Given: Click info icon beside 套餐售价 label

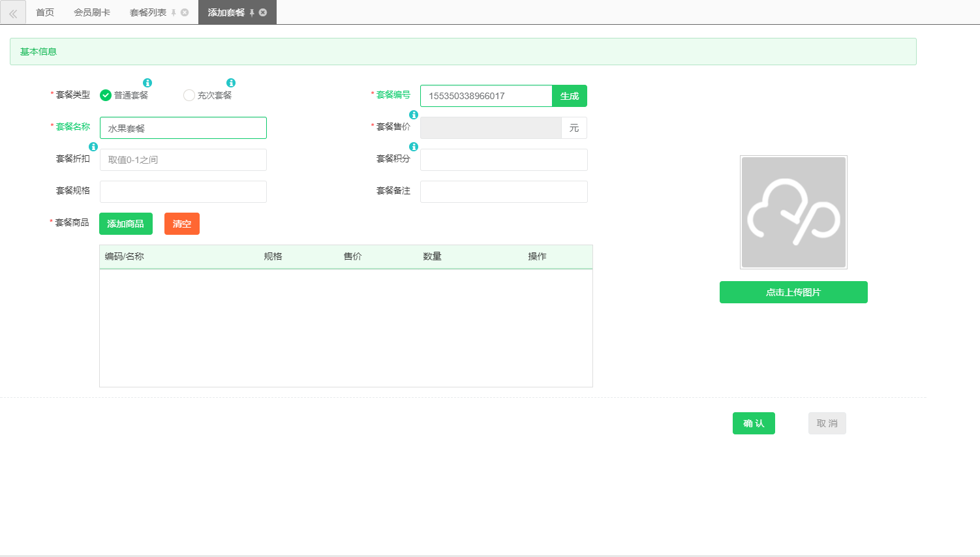Looking at the screenshot, I should [414, 115].
